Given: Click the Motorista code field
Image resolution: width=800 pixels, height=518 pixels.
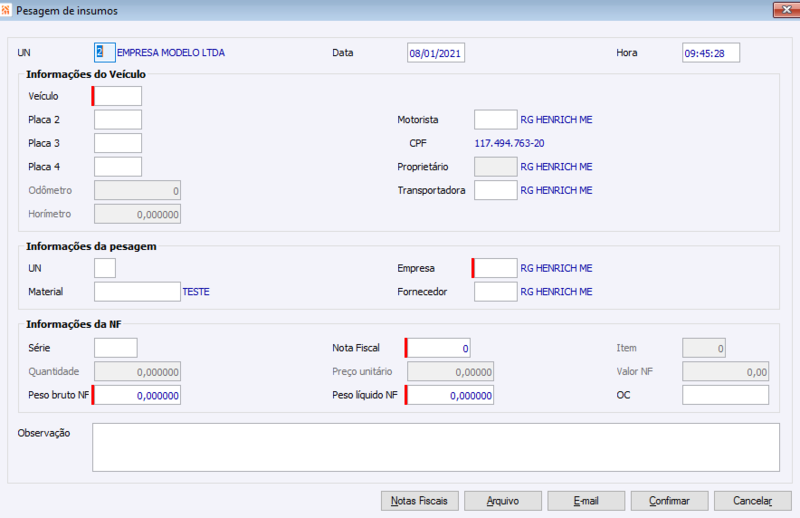Looking at the screenshot, I should pyautogui.click(x=495, y=120).
